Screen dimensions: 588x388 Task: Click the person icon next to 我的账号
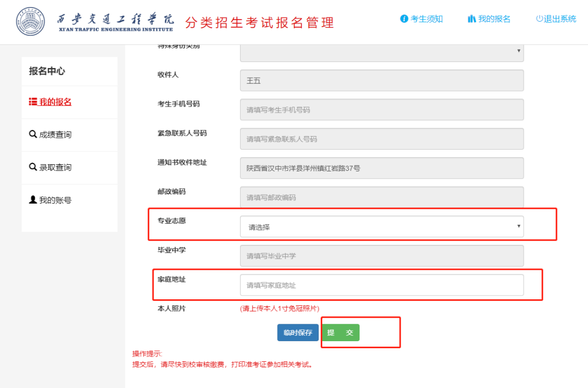33,200
